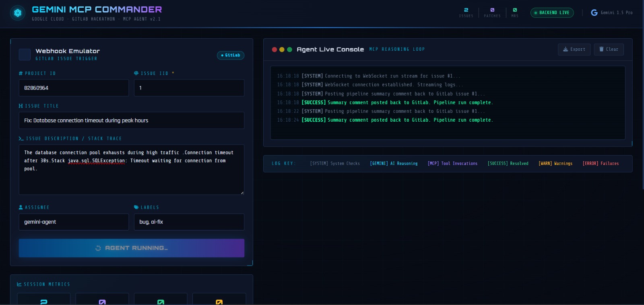
Task: Click the chart icon beside Session Metrics
Action: [x=19, y=284]
